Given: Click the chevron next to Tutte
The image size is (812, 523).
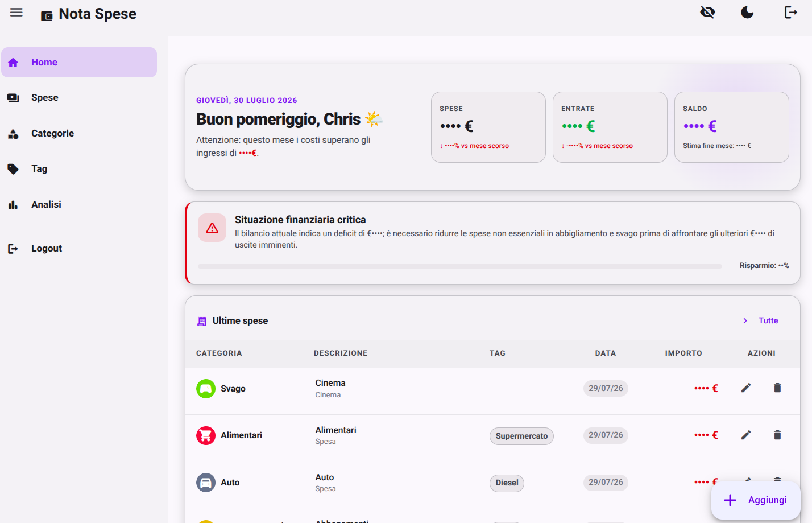Looking at the screenshot, I should click(745, 321).
